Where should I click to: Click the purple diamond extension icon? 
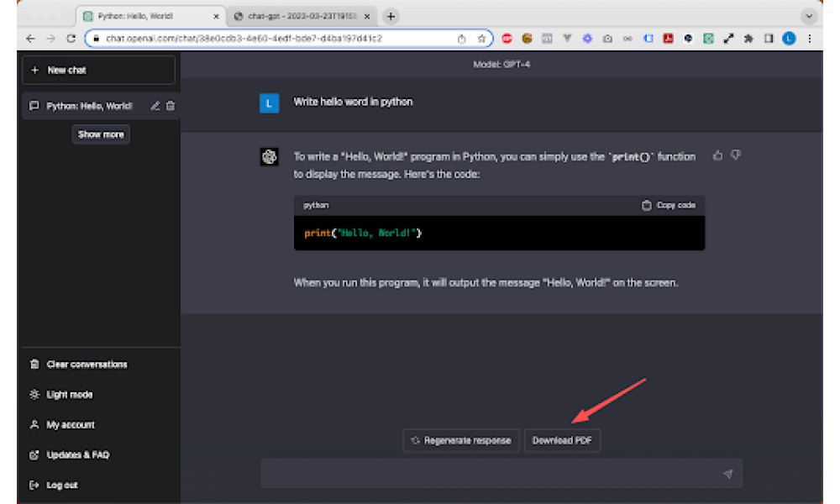pos(587,39)
